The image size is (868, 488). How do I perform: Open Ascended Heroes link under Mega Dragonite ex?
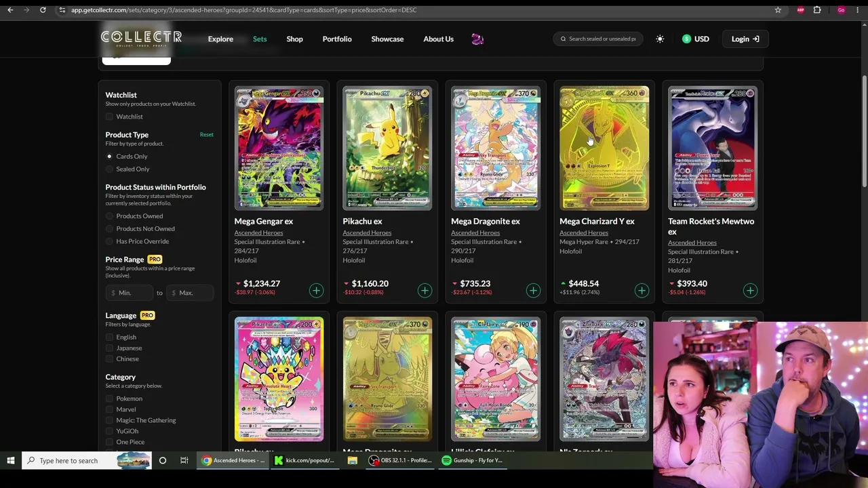coord(475,233)
